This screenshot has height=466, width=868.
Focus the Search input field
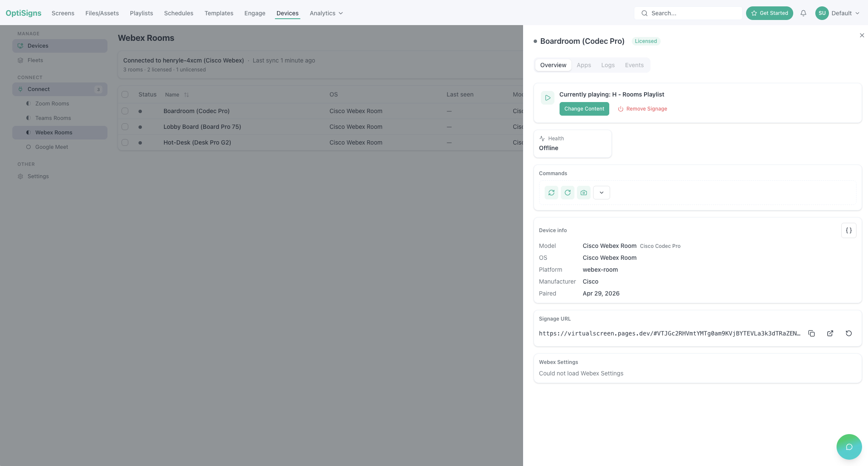pos(688,13)
